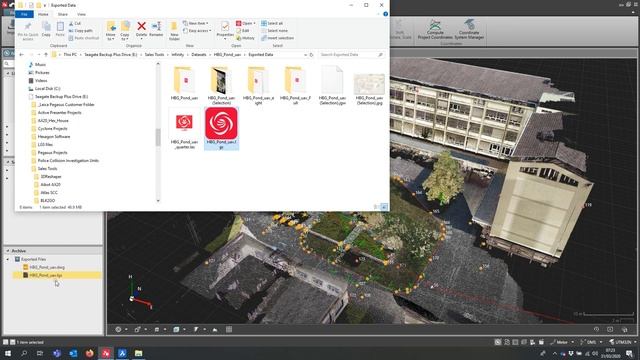Image resolution: width=640 pixels, height=360 pixels.
Task: Open the Move to dropdown
Action: [x=111, y=31]
